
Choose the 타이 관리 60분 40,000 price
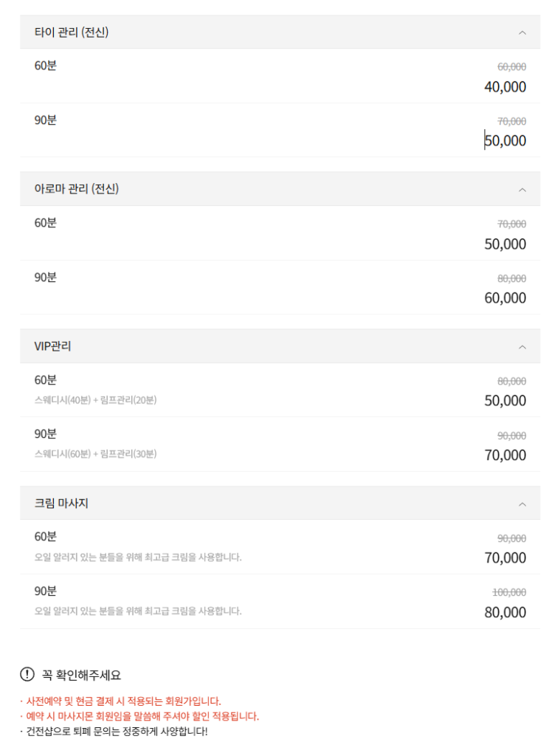pyautogui.click(x=505, y=87)
